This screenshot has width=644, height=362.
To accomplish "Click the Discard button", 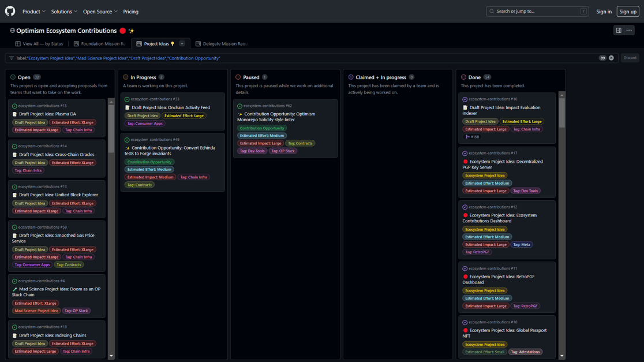I will point(630,58).
